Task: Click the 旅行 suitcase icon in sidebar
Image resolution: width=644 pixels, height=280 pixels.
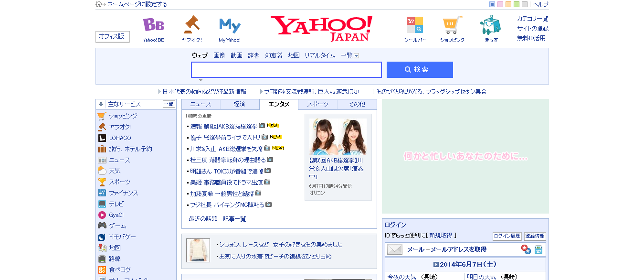Action: point(102,149)
